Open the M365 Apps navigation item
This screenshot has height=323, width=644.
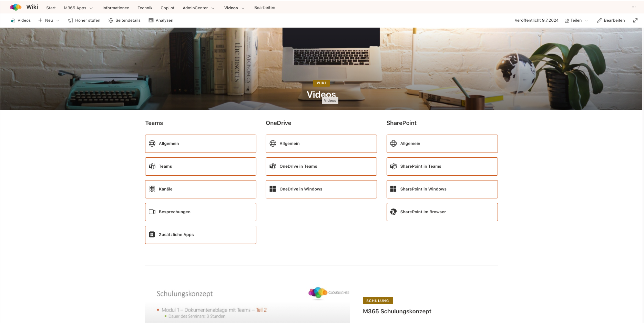[75, 8]
